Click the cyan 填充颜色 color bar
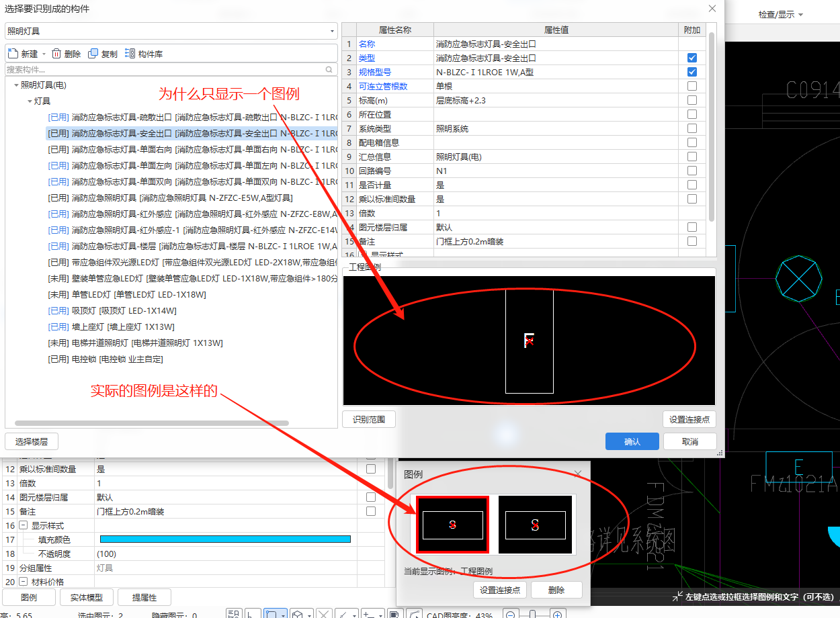The height and width of the screenshot is (618, 840). pyautogui.click(x=225, y=539)
